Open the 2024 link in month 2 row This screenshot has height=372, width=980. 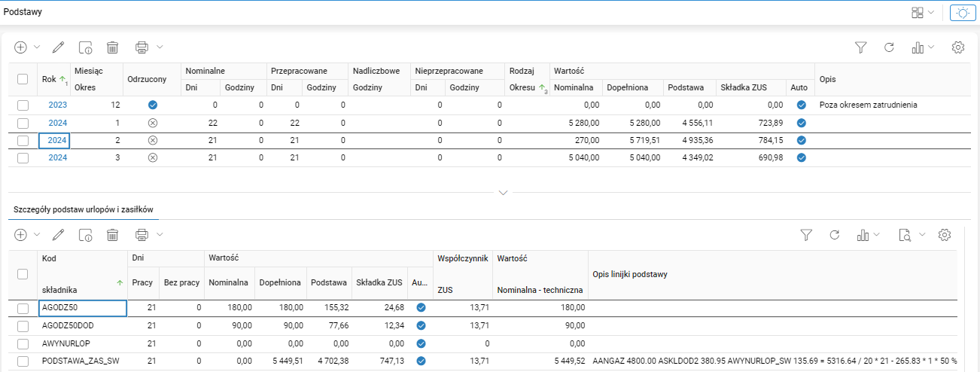58,140
